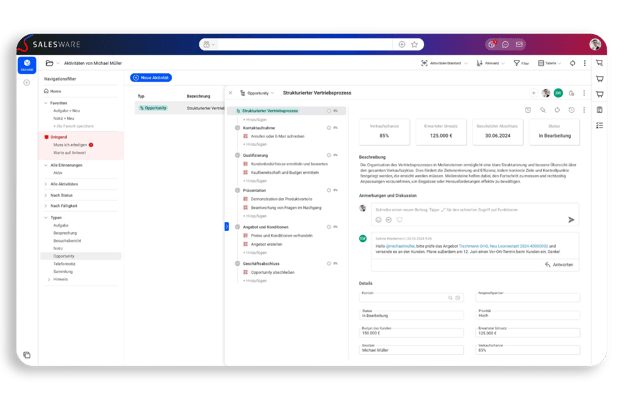Close the opportunity detail panel with X
629x400 pixels.
tap(231, 93)
